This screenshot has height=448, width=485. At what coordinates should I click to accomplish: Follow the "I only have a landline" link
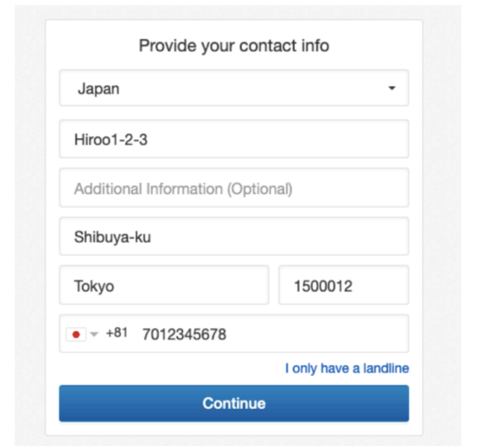(347, 368)
